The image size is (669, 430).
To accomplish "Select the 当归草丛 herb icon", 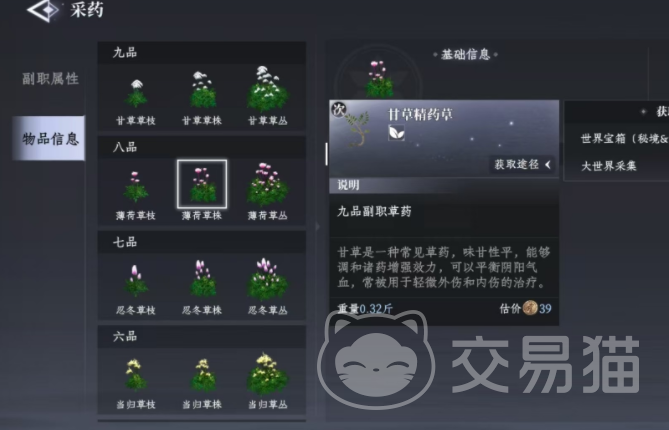I will pos(268,373).
